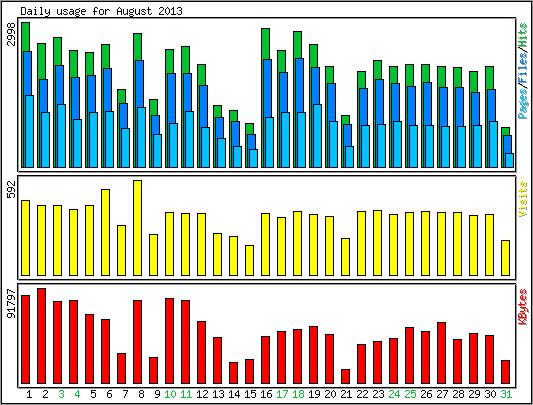Click the yellow Visits bar for day 21
This screenshot has height=405, width=533.
click(345, 257)
